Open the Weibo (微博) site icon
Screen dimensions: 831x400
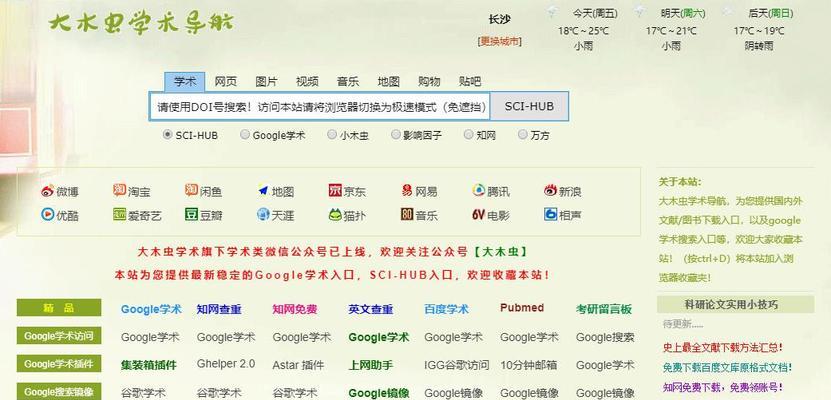coord(48,191)
